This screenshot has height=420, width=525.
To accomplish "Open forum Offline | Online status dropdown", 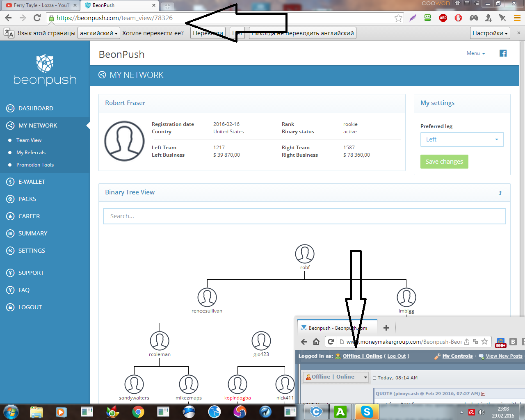I will (336, 377).
